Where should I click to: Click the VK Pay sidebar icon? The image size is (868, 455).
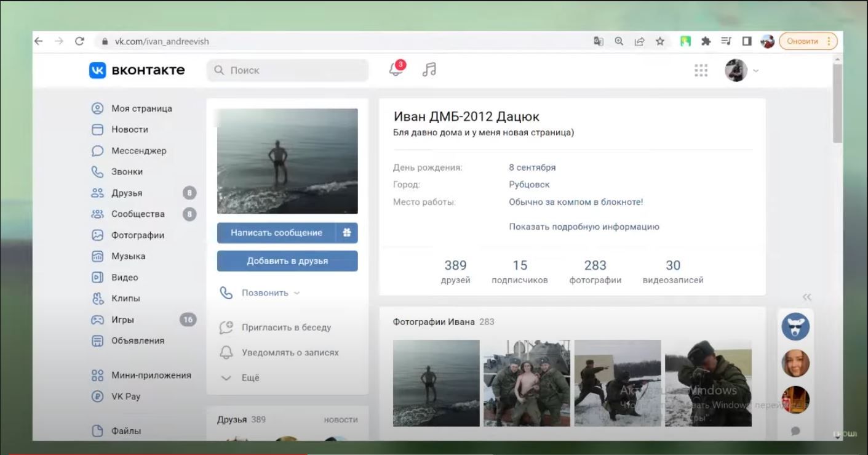[x=97, y=396]
